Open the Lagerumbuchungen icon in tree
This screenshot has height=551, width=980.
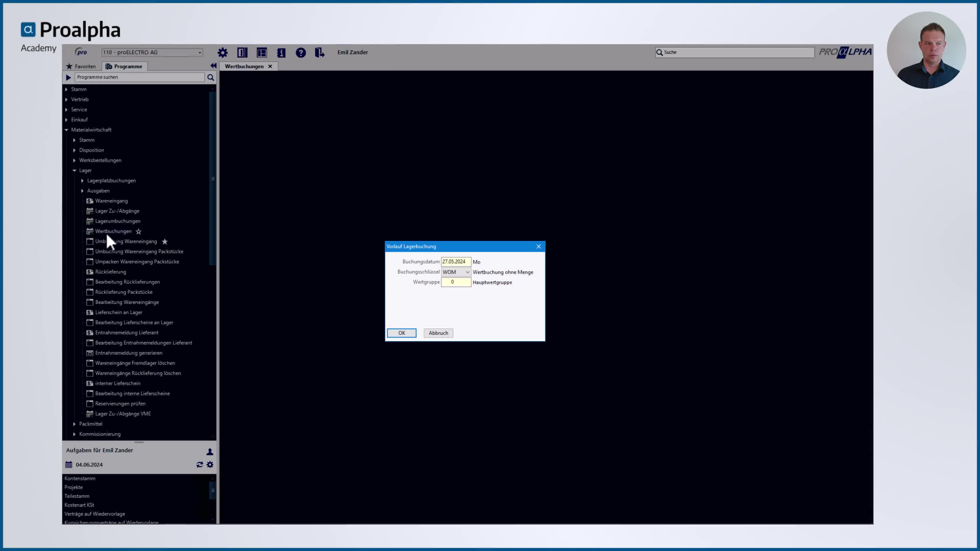(x=90, y=221)
